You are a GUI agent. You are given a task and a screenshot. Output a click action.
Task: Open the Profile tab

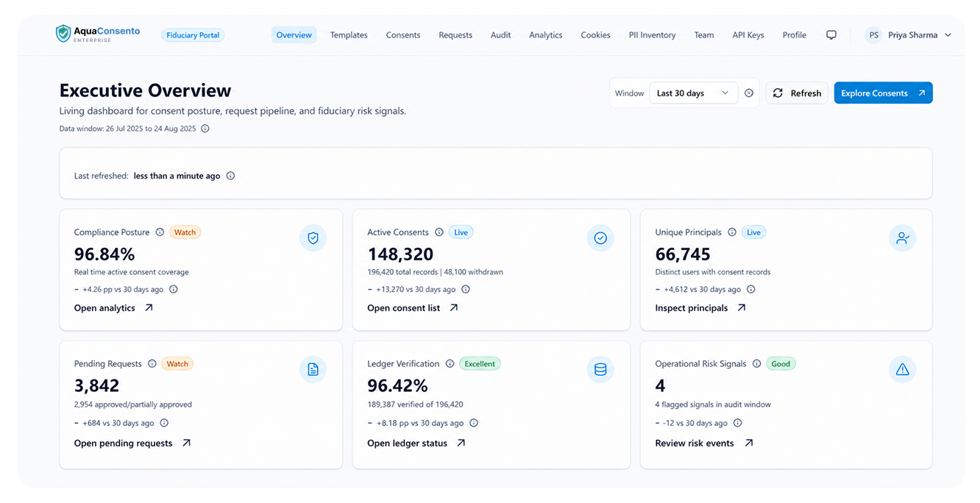(x=795, y=35)
